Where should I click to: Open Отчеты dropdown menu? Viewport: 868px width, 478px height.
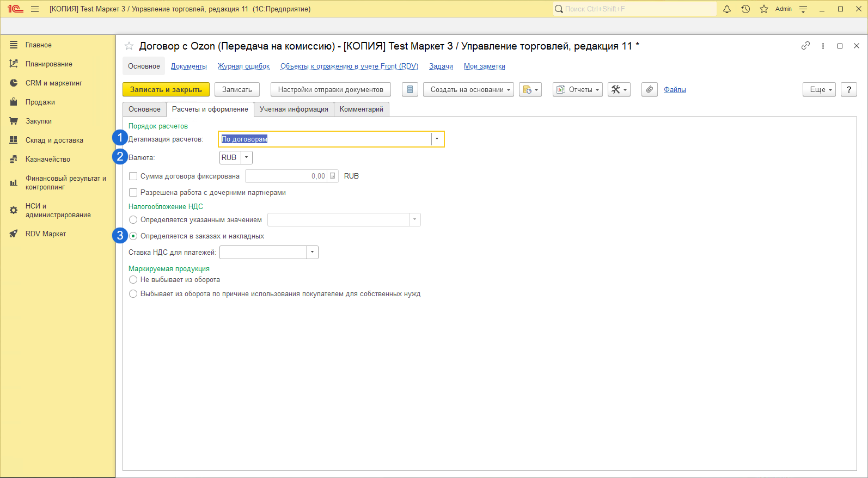coord(578,89)
